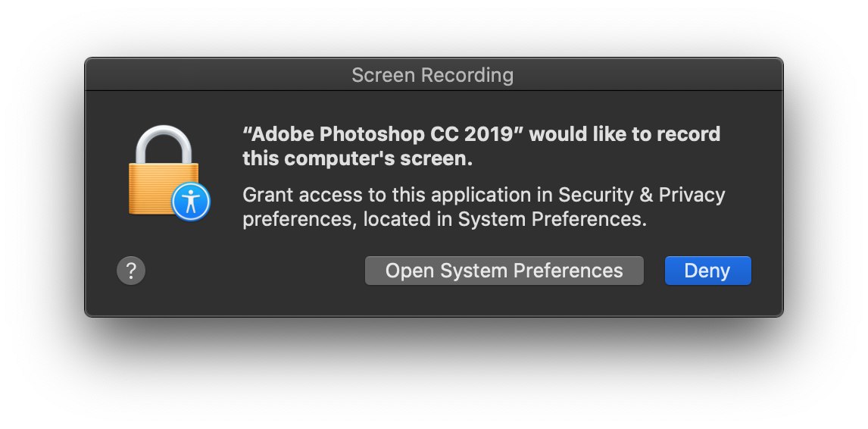Image resolution: width=868 pixels, height=429 pixels.
Task: Click the "Security & Privacy" words in message
Action: click(x=642, y=195)
